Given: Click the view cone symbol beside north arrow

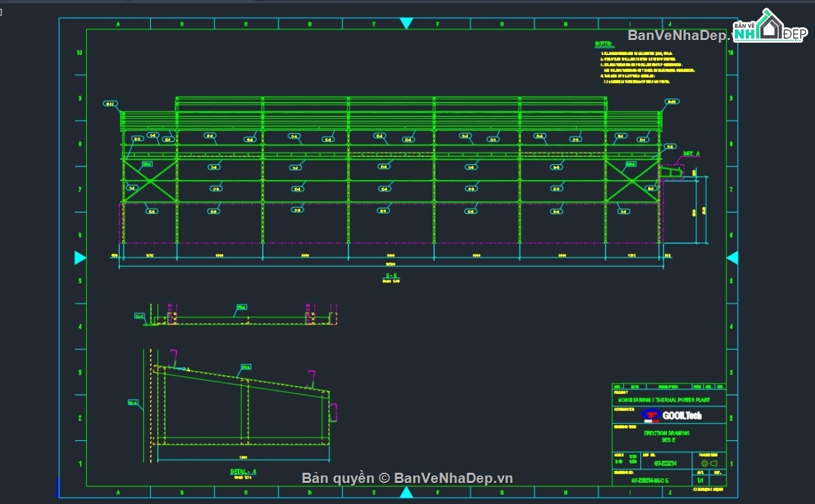Looking at the screenshot, I should 714,464.
